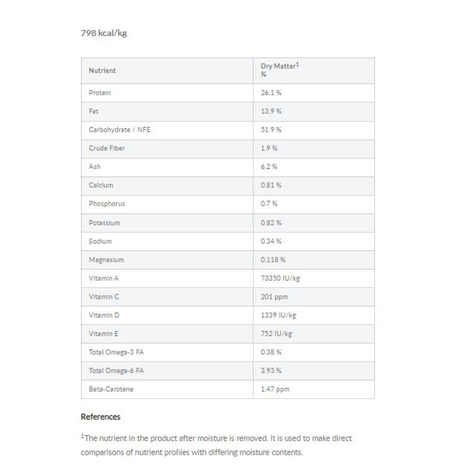Image resolution: width=476 pixels, height=476 pixels.
Task: Select the Vitamin D row label
Action: [104, 315]
